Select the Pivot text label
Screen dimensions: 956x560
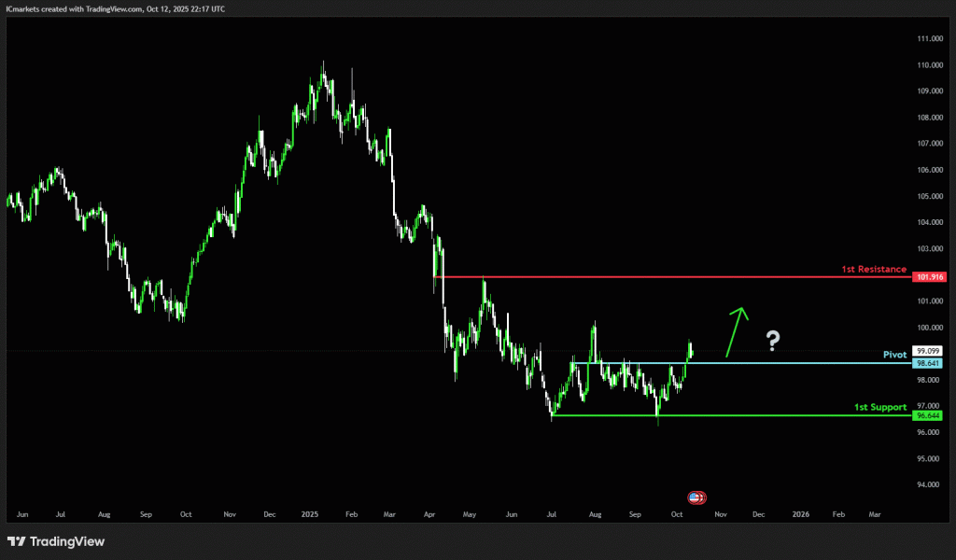(x=894, y=355)
